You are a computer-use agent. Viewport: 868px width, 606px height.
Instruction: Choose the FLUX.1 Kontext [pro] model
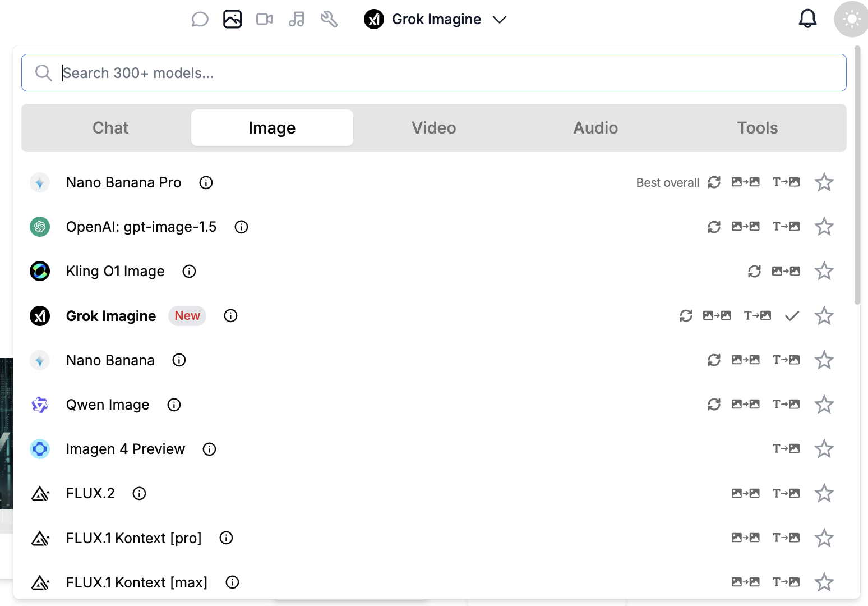[x=134, y=538]
